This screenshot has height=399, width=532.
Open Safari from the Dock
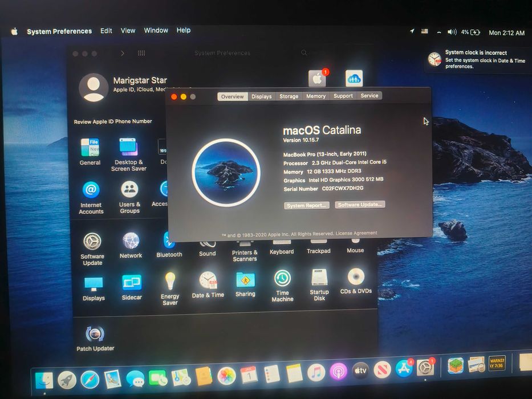(90, 379)
